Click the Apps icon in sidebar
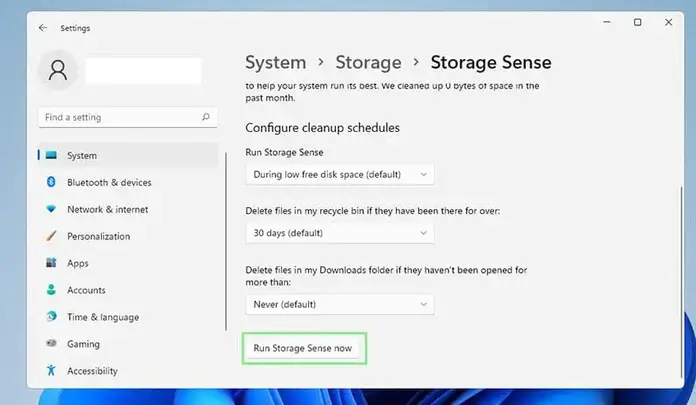The height and width of the screenshot is (405, 696). (x=51, y=262)
